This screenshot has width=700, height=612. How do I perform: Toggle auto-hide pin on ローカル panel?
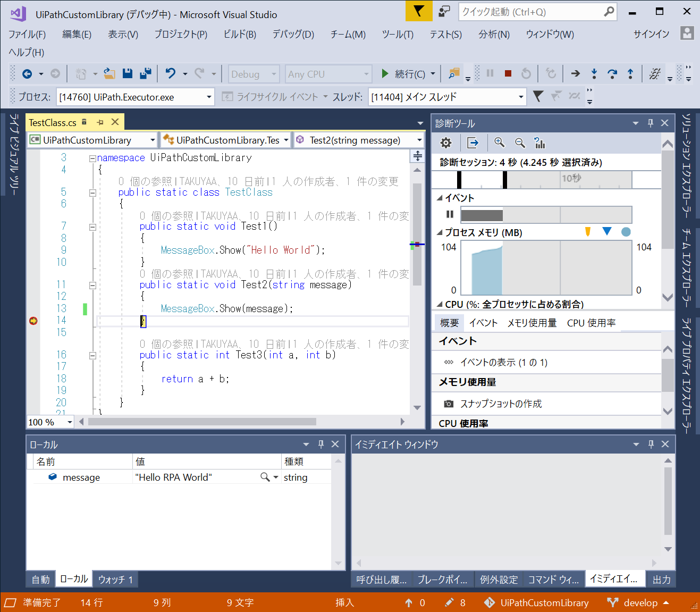click(x=321, y=444)
